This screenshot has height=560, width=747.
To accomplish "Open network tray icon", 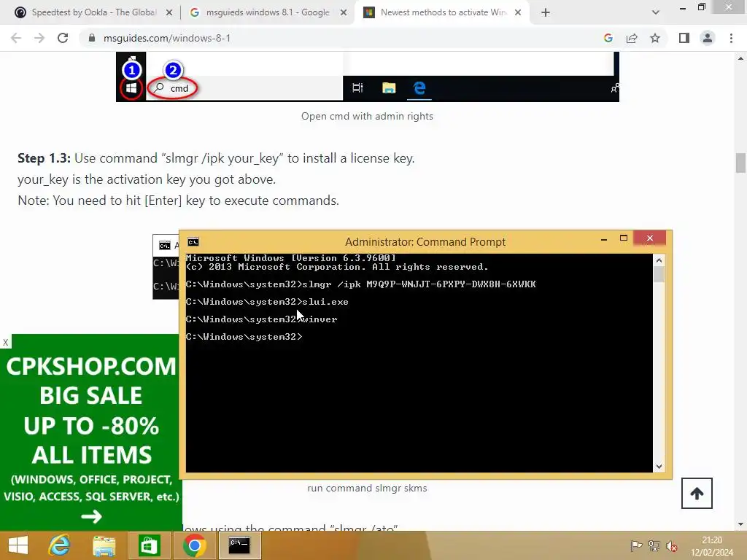I will point(654,545).
